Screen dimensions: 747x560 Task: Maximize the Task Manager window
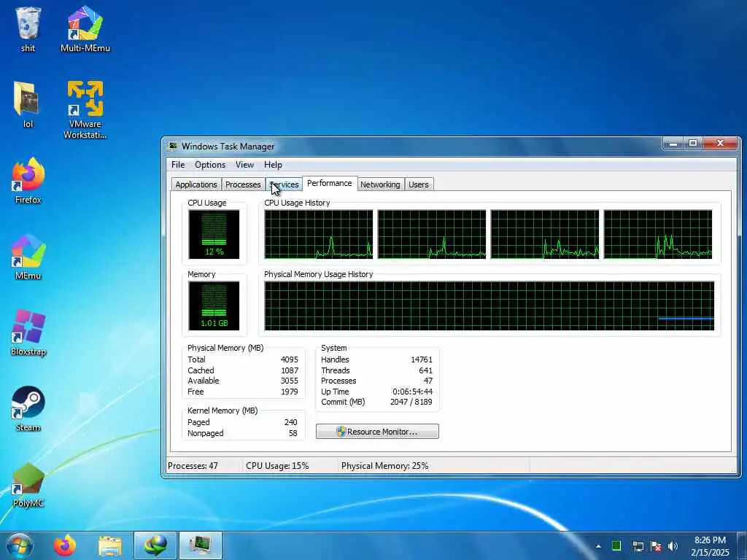click(693, 144)
